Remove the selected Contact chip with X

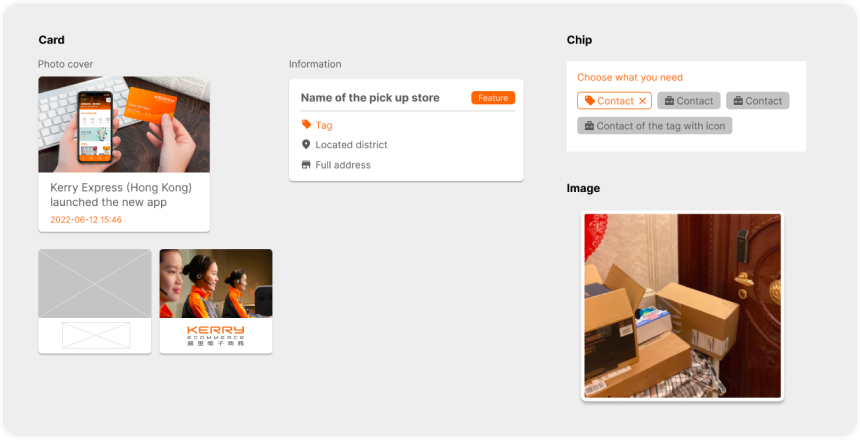click(643, 101)
